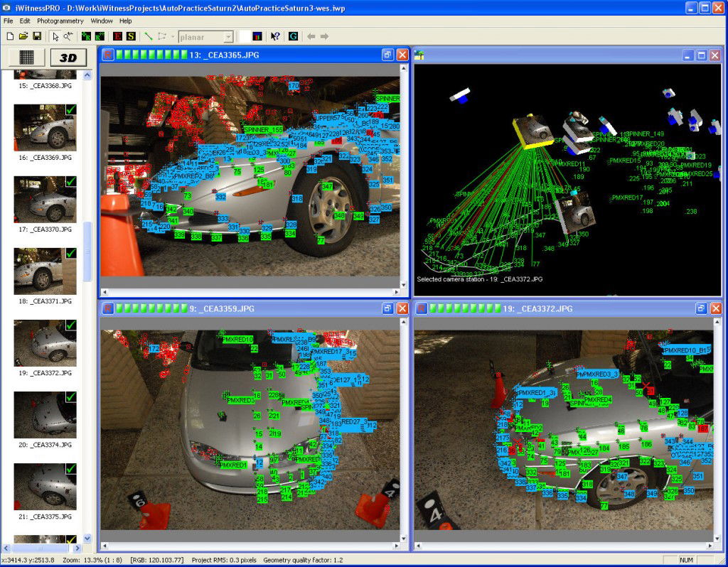Image resolution: width=728 pixels, height=567 pixels.
Task: Click the grid thumbnail view button
Action: (26, 57)
